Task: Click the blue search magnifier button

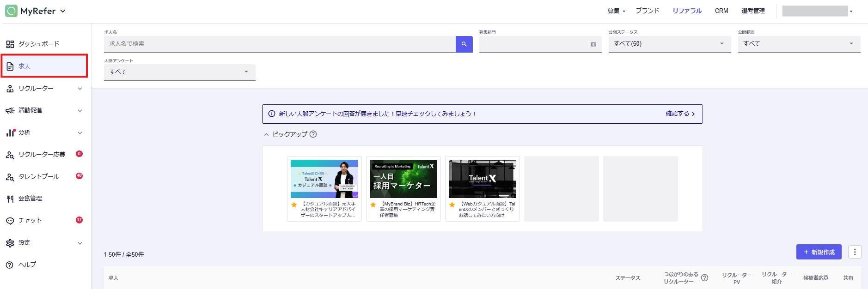Action: click(x=464, y=44)
